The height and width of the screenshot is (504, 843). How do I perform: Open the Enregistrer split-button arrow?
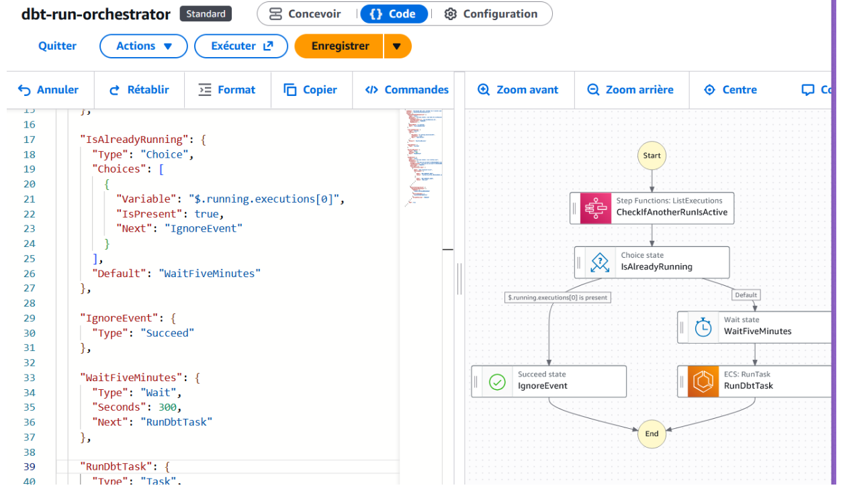tap(397, 46)
